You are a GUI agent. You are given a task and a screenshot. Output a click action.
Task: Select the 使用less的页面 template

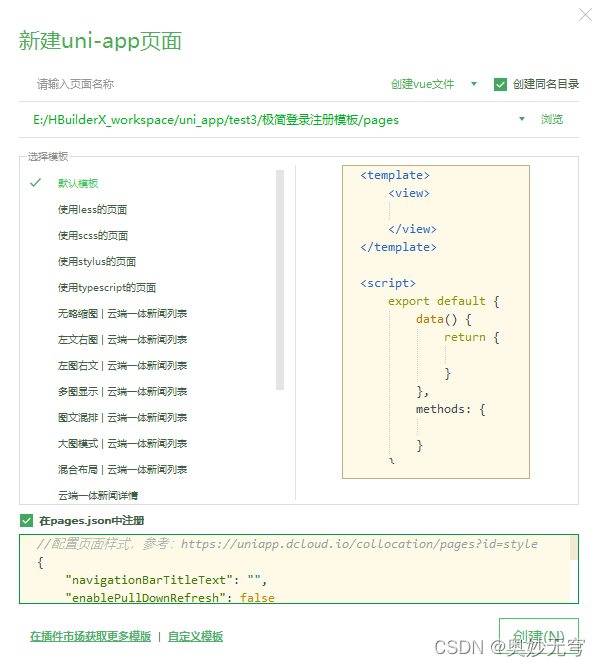click(x=92, y=209)
